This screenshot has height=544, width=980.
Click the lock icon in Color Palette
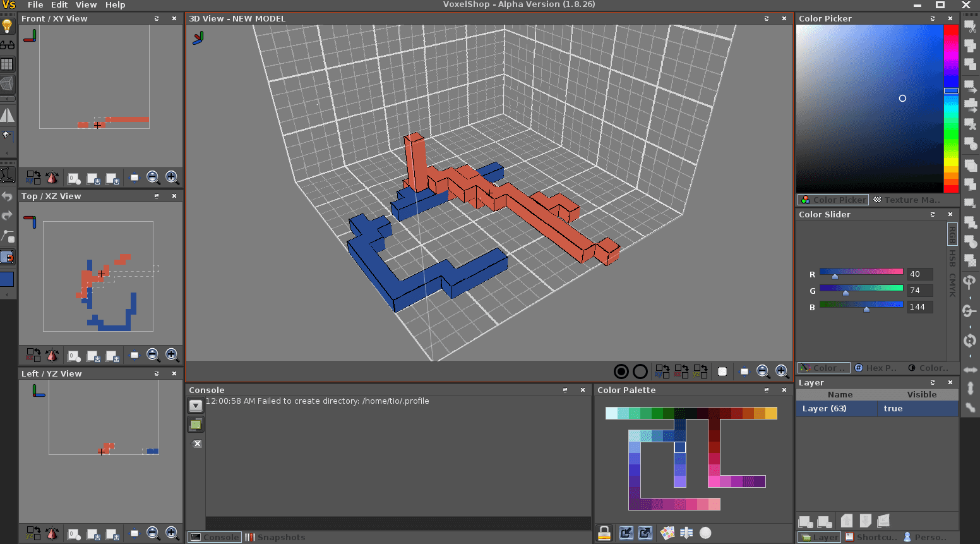tap(604, 533)
